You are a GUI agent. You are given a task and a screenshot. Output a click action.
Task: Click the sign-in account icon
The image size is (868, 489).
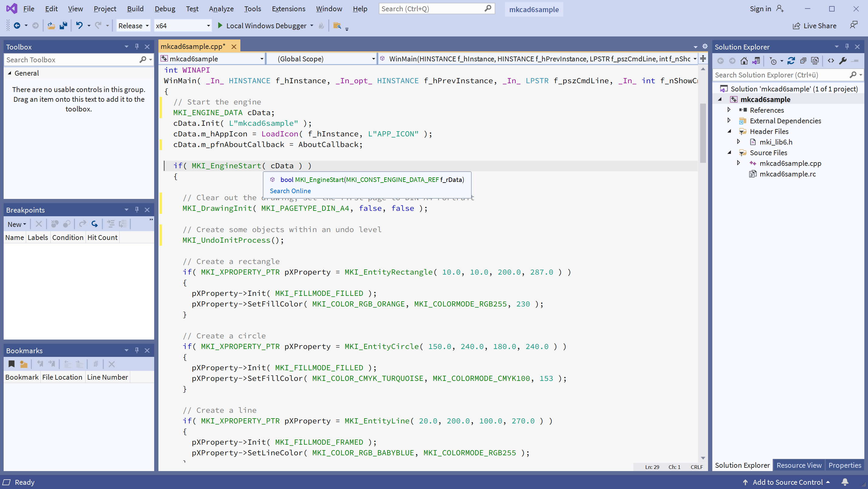[x=780, y=9]
